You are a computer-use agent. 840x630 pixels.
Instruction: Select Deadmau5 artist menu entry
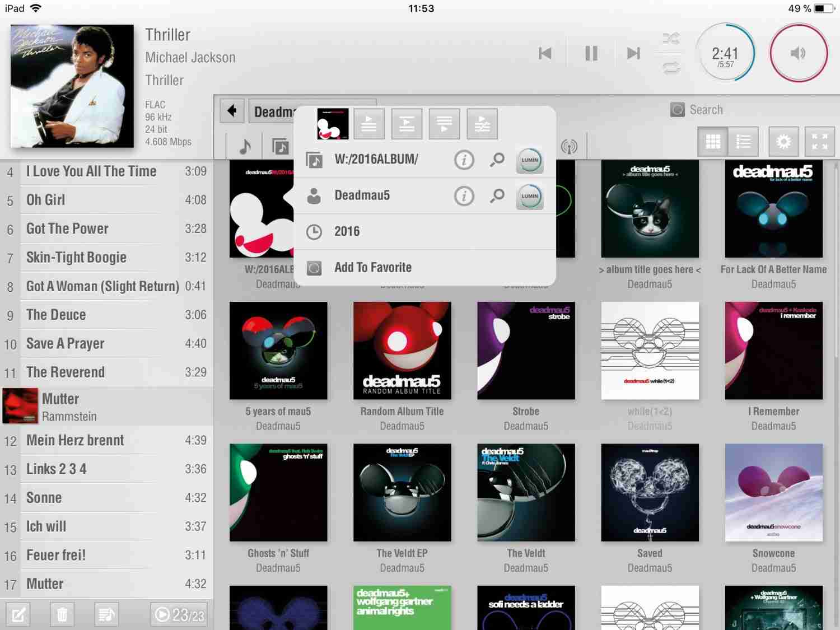click(362, 195)
